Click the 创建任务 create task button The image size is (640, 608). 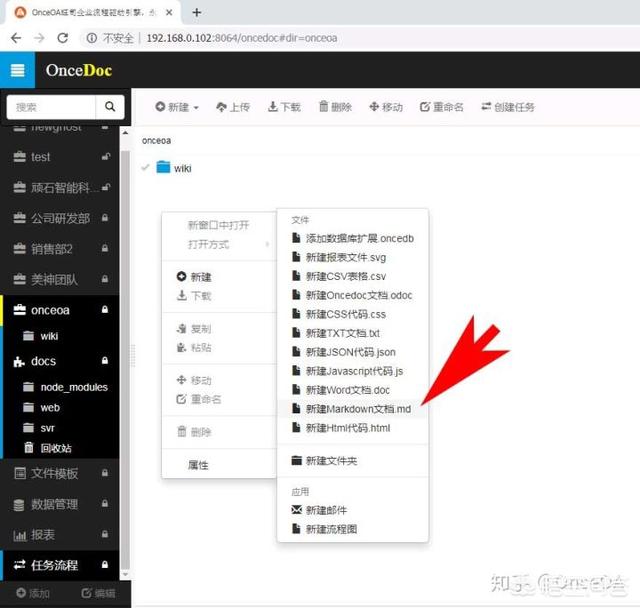click(508, 107)
